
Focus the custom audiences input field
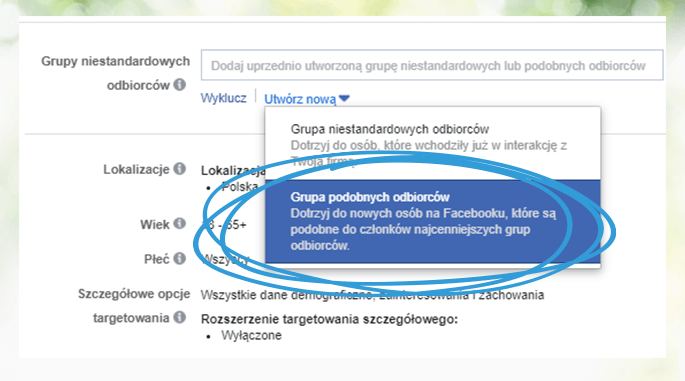[x=432, y=65]
